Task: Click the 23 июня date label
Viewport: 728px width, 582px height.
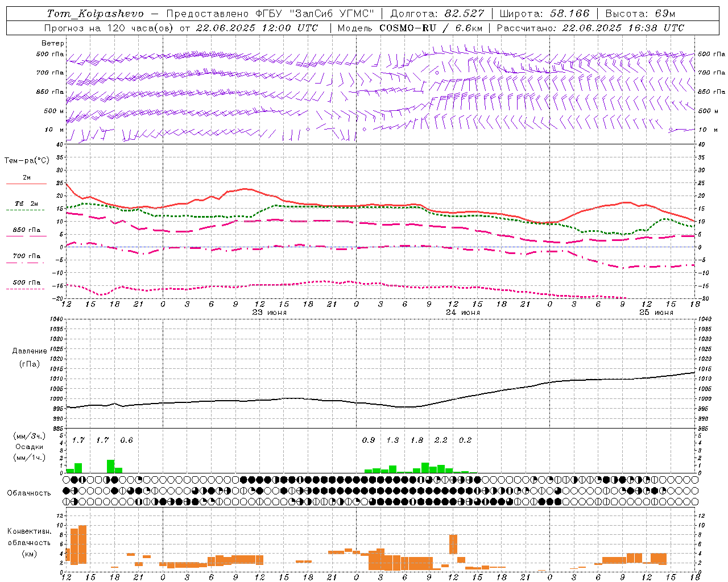Action: (270, 313)
